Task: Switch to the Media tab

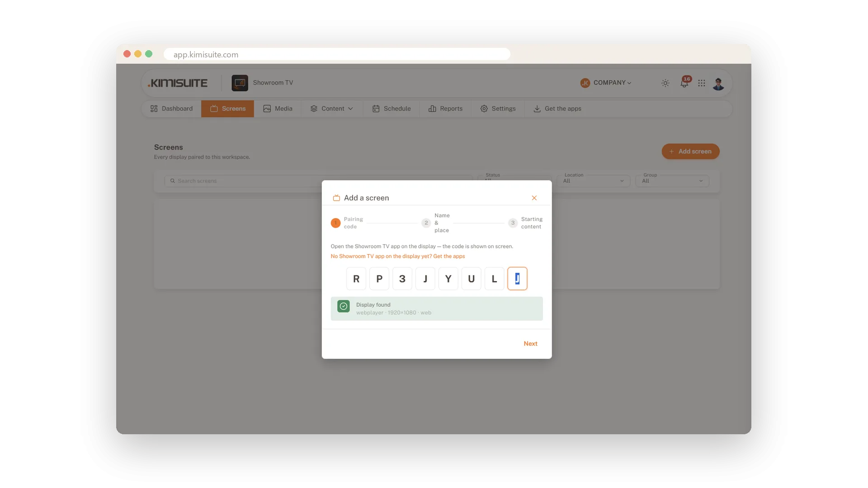Action: (278, 109)
